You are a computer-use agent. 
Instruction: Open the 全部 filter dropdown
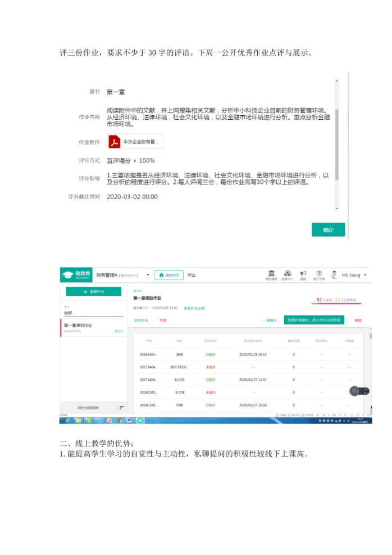point(93,313)
